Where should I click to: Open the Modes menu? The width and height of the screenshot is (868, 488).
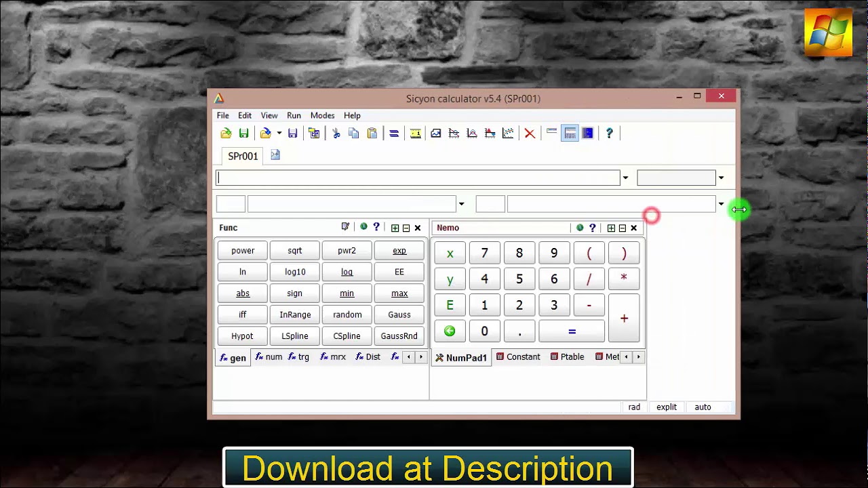point(323,115)
